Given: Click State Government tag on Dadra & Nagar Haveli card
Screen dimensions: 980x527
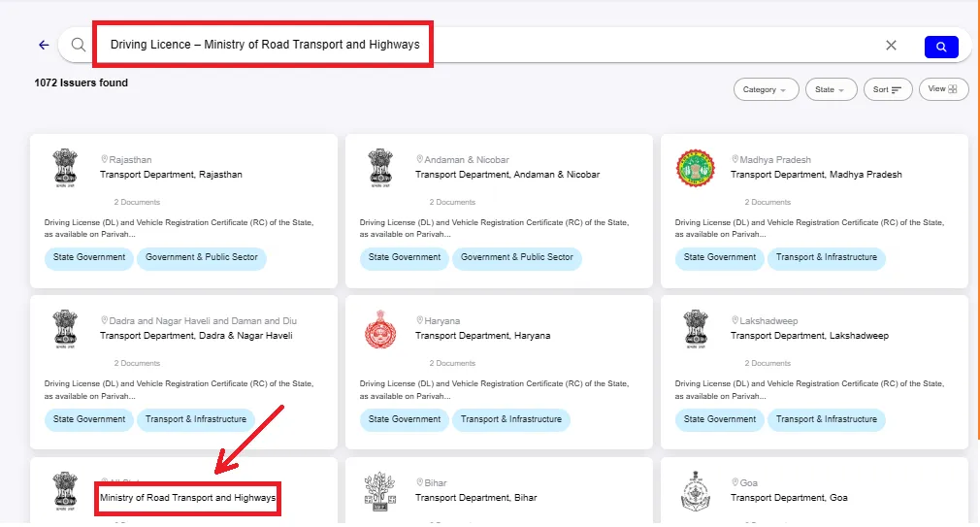Looking at the screenshot, I should coord(88,419).
